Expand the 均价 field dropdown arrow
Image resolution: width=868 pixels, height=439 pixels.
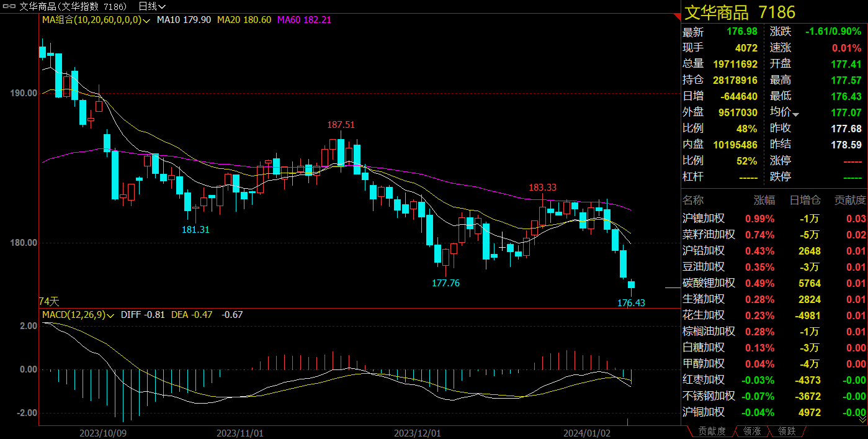[795, 114]
